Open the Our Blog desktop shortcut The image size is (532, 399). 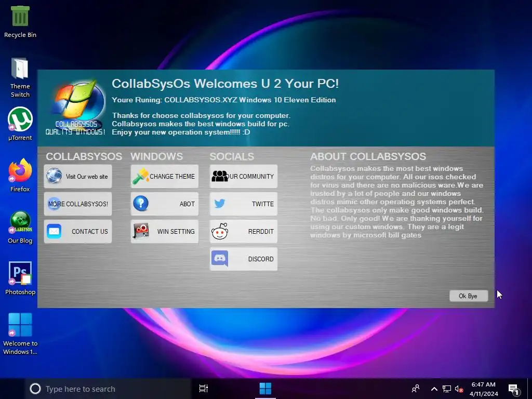(20, 228)
